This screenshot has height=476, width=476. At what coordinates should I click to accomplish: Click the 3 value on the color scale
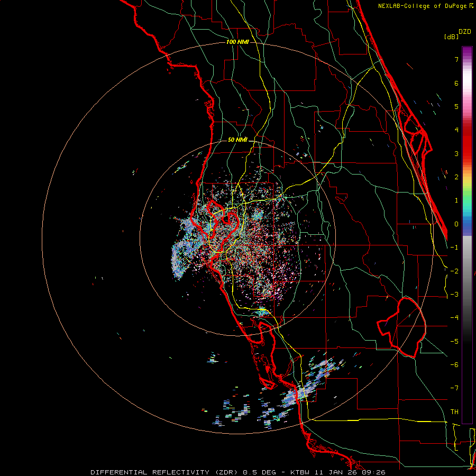coord(456,153)
